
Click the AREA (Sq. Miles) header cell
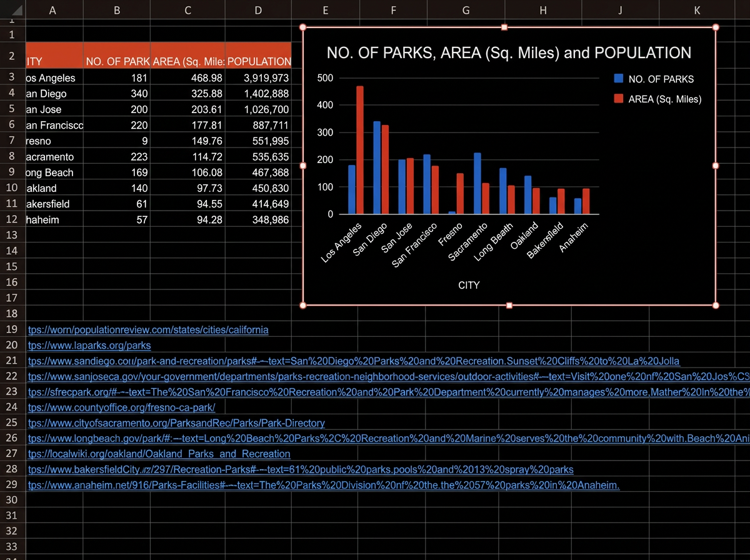[x=188, y=56]
